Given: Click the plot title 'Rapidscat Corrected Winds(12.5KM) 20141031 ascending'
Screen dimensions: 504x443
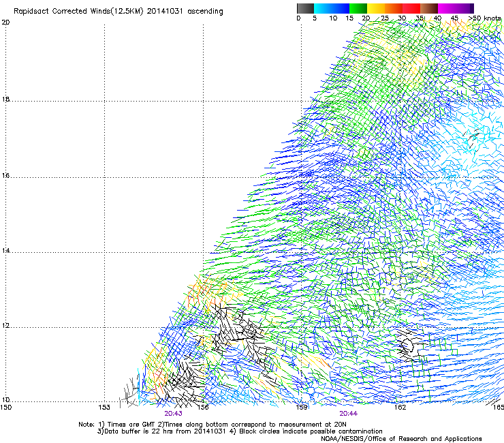Looking at the screenshot, I should click(119, 12).
